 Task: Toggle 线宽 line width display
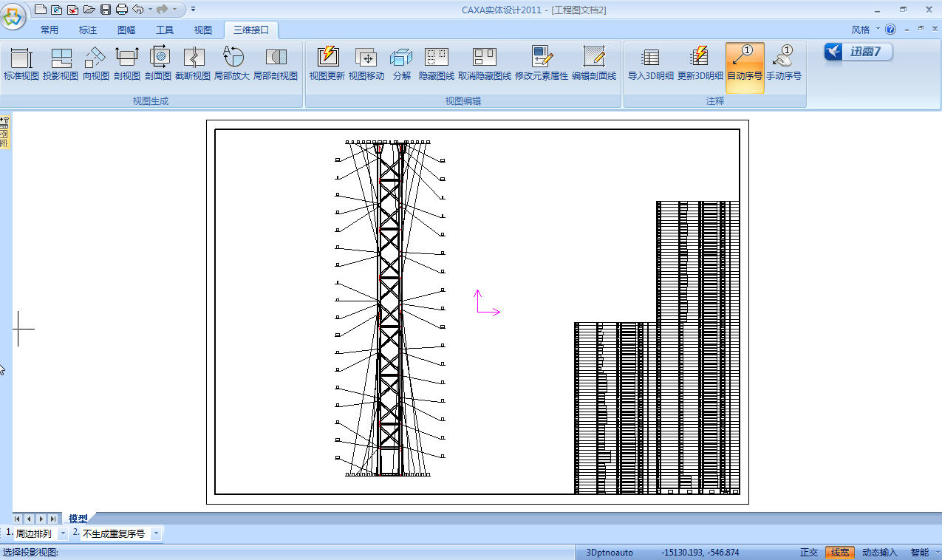[840, 553]
